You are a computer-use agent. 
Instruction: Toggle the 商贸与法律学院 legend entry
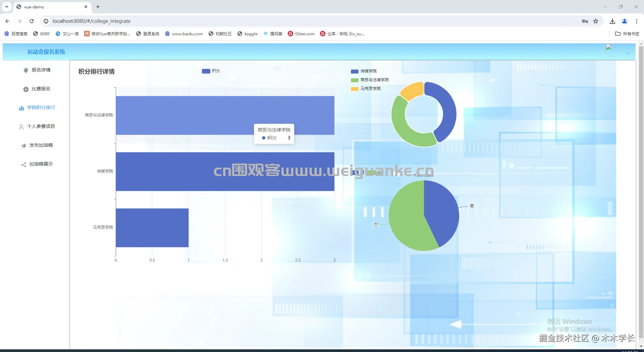[x=370, y=80]
